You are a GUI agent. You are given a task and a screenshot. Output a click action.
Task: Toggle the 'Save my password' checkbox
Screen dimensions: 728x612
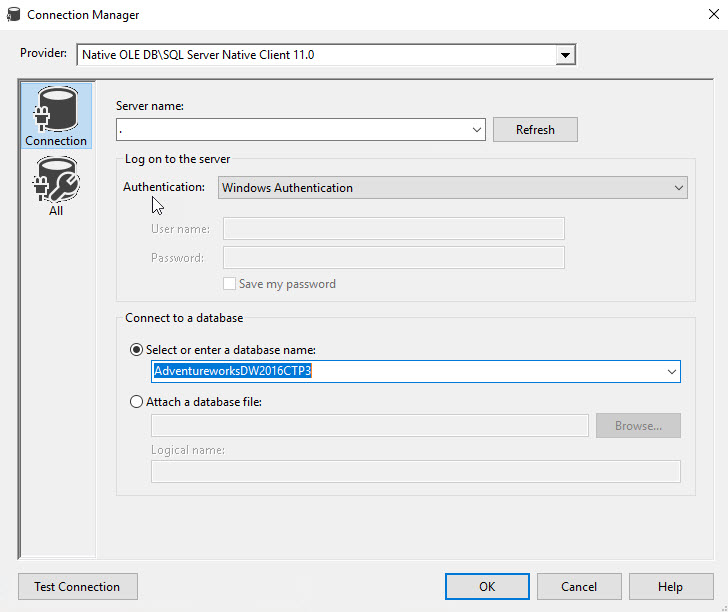point(230,284)
